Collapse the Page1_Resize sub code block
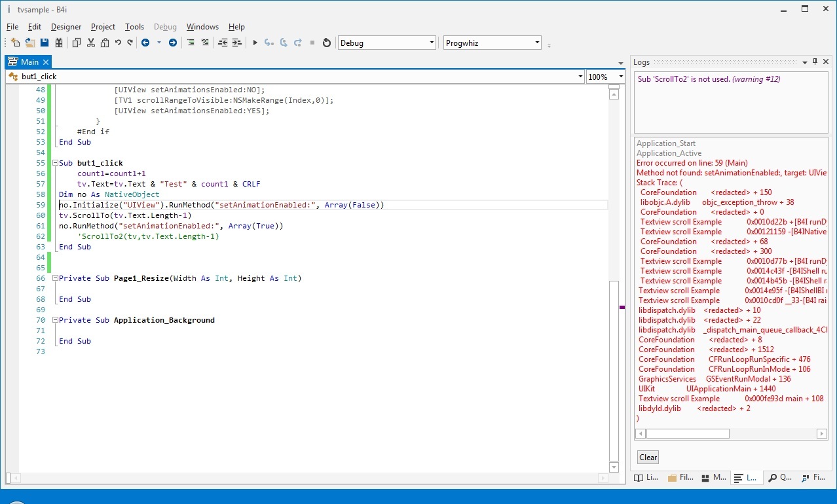The width and height of the screenshot is (837, 504). pyautogui.click(x=55, y=278)
